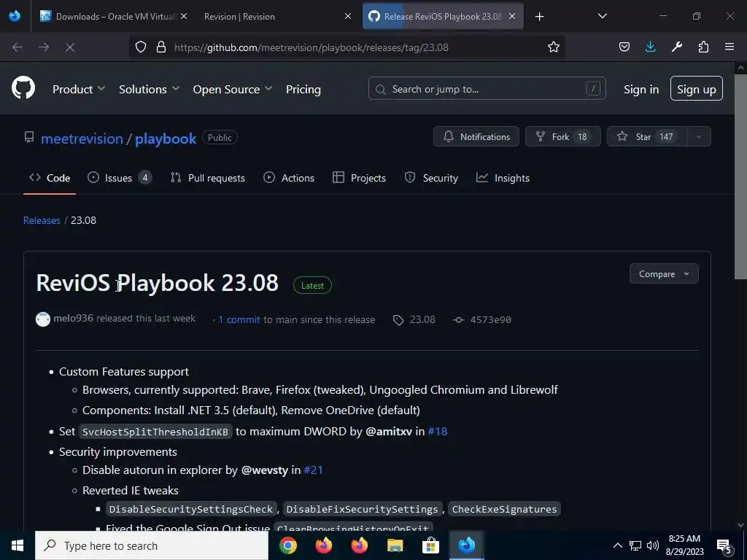Screen dimensions: 747x560
Task: Open the meetrevision owner link
Action: pos(82,139)
